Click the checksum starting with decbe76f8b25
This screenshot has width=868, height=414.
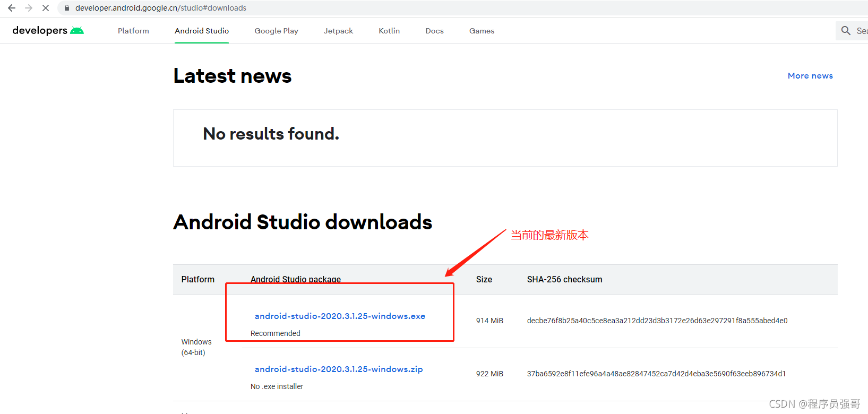(x=657, y=321)
